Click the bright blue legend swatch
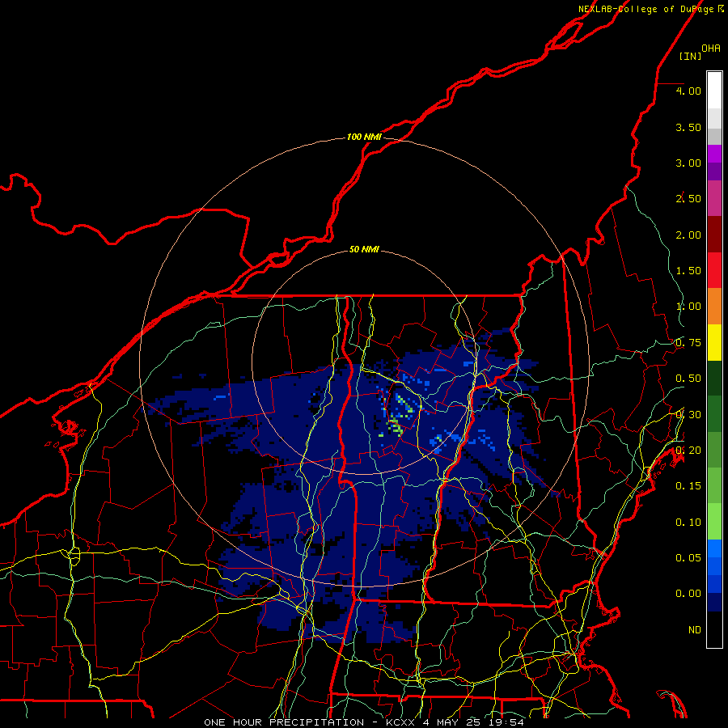 pos(714,548)
